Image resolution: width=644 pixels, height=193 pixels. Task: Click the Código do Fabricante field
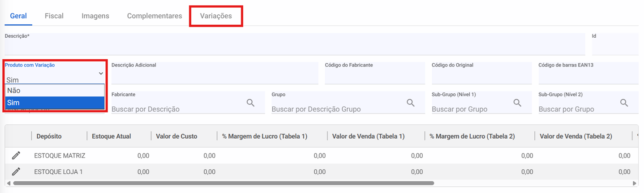(x=374, y=76)
